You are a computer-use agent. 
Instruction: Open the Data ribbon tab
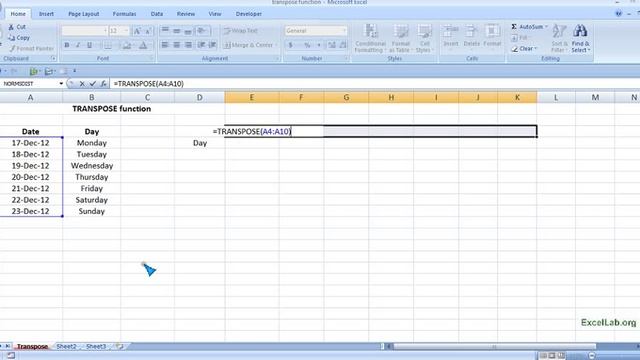click(x=157, y=14)
